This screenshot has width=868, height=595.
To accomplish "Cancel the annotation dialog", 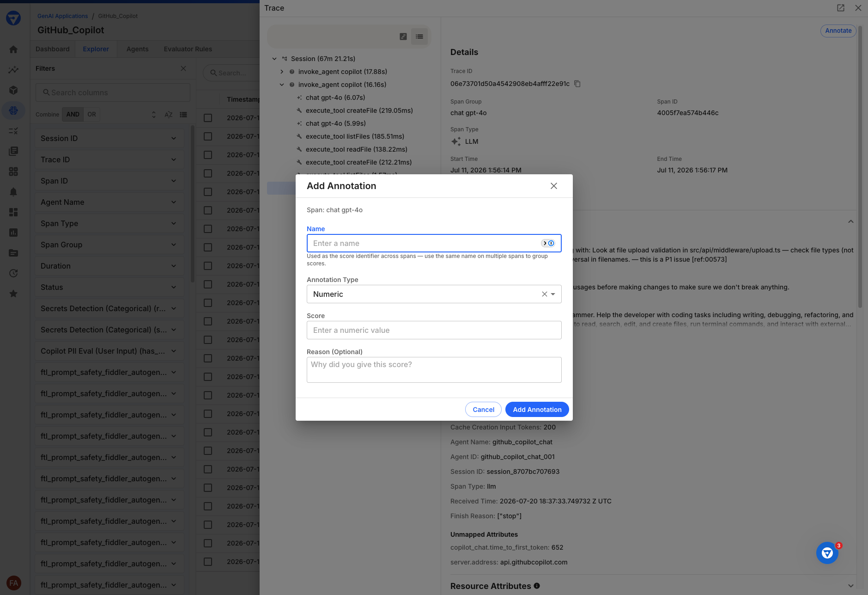I will click(x=483, y=410).
